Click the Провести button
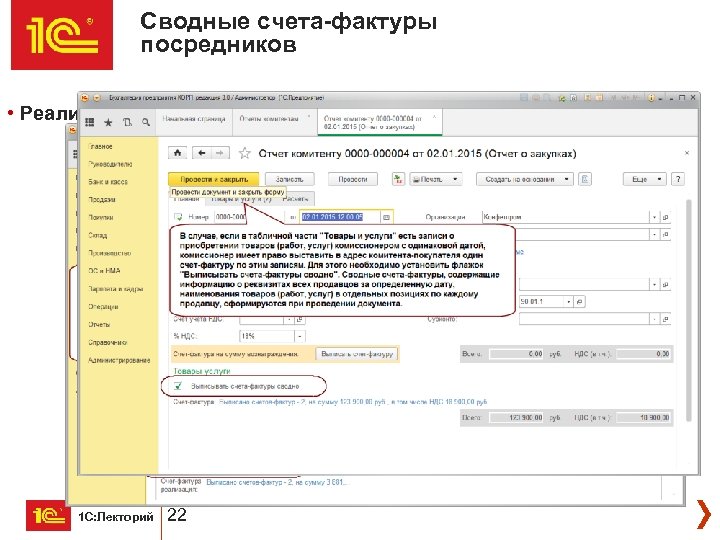Image resolution: width=720 pixels, height=540 pixels. coord(353,179)
